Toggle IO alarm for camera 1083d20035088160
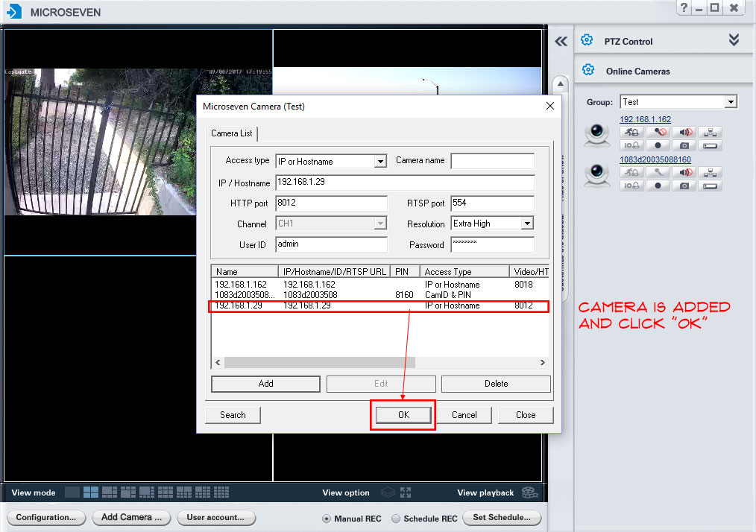This screenshot has height=532, width=756. click(631, 186)
